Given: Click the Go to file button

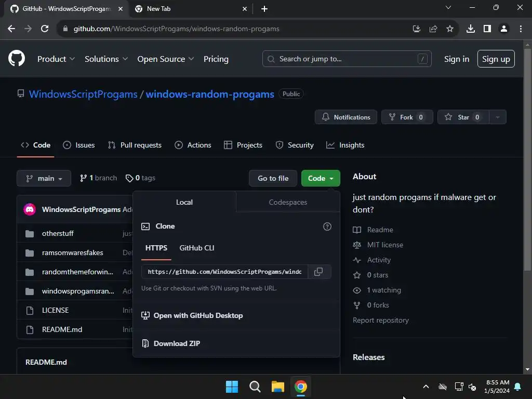Looking at the screenshot, I should coord(273,178).
